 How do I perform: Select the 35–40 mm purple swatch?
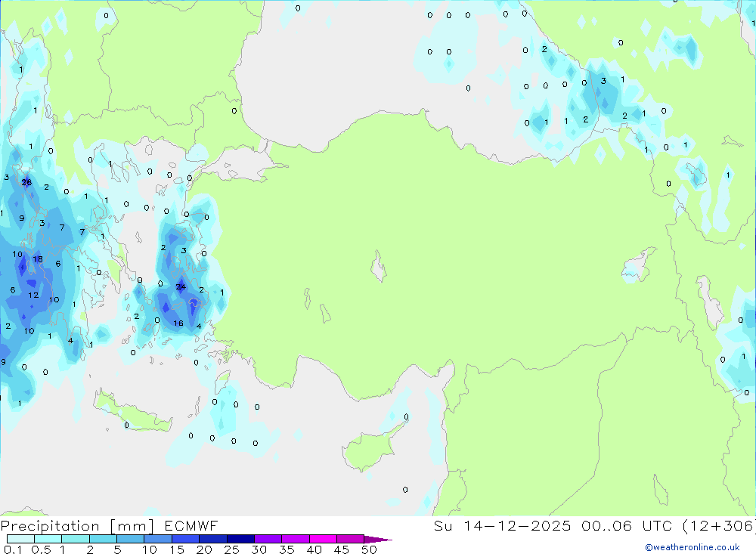(x=296, y=539)
